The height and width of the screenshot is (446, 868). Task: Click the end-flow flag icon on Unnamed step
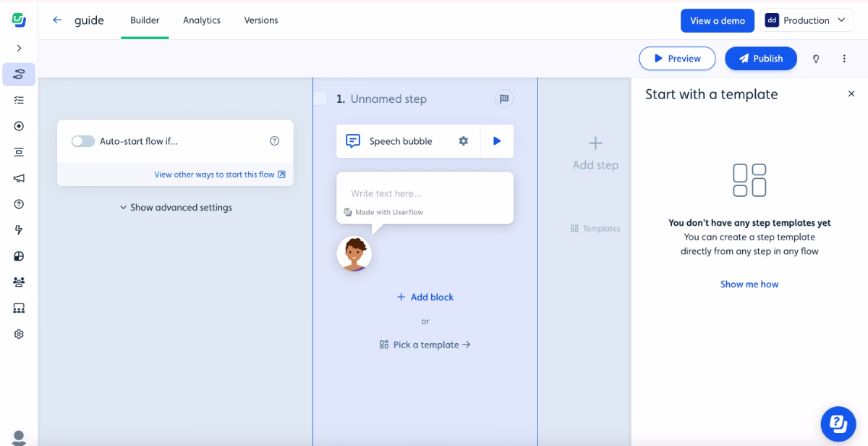pyautogui.click(x=503, y=98)
